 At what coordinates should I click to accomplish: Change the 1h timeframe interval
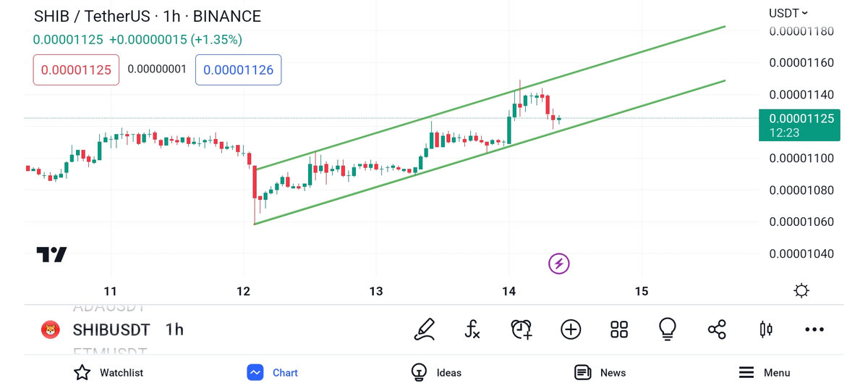tap(174, 330)
